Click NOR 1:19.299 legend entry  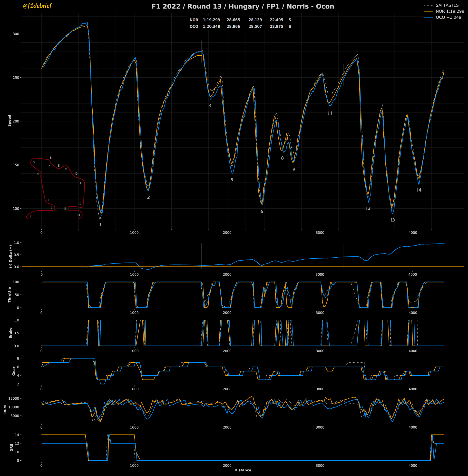click(x=449, y=11)
